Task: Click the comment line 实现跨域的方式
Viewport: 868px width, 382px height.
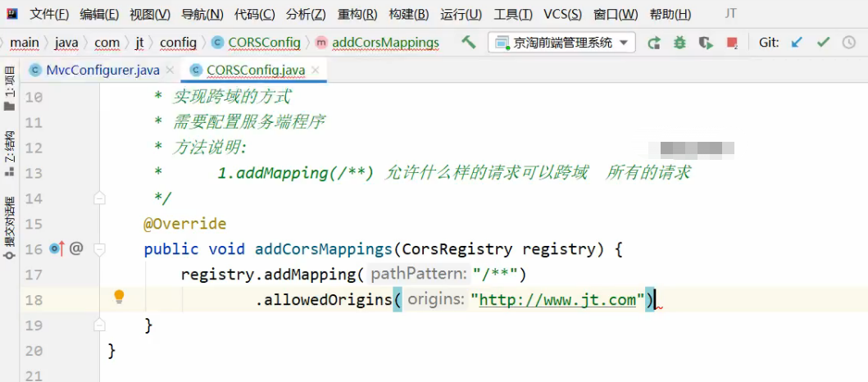Action: pyautogui.click(x=231, y=98)
